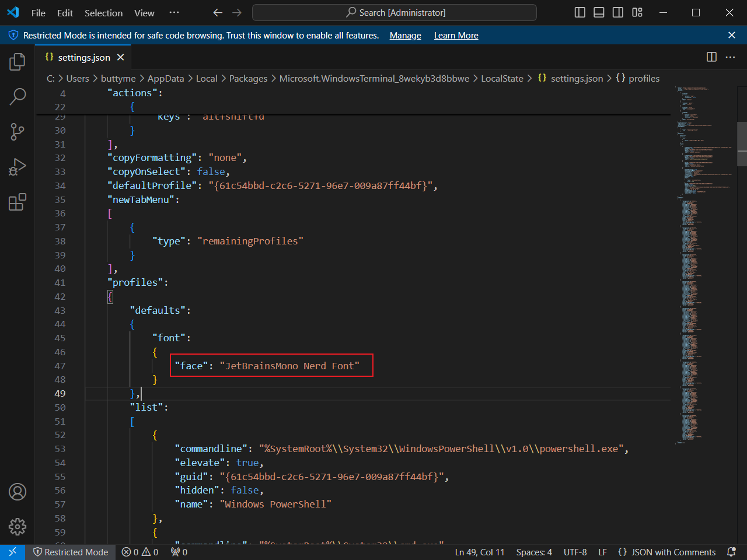The height and width of the screenshot is (560, 747).
Task: Open the Explorer view in activity bar
Action: point(18,62)
